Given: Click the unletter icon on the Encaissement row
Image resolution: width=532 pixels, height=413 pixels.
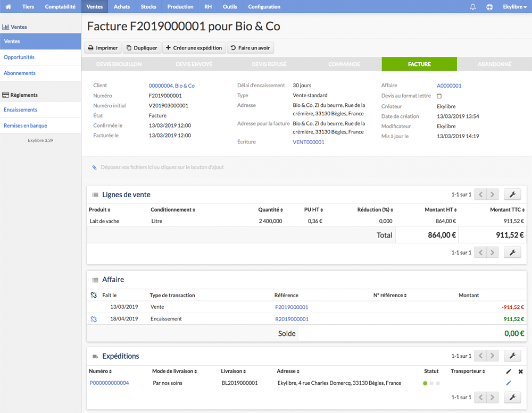Looking at the screenshot, I should [x=94, y=319].
